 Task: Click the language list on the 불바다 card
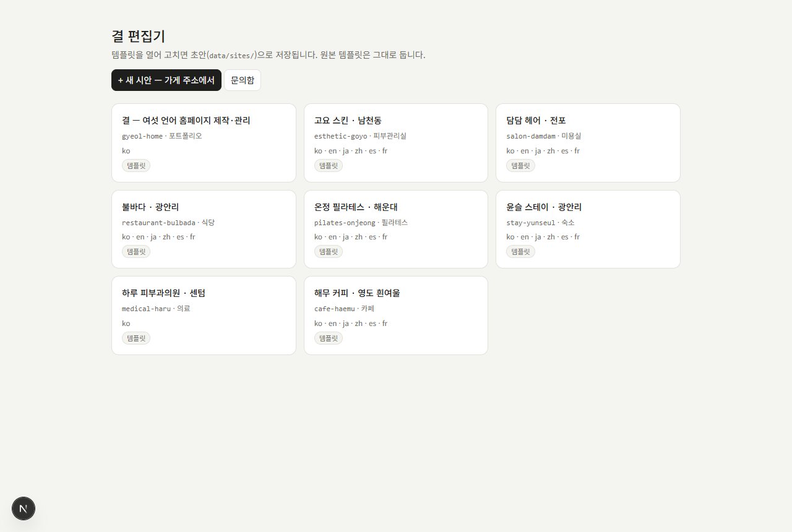tap(158, 237)
